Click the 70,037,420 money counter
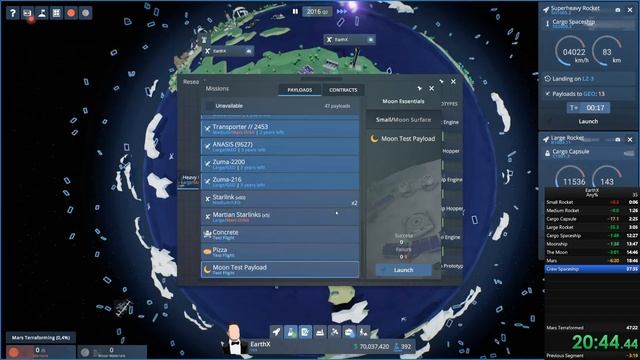Viewport: 640px width, 360px height. point(371,347)
